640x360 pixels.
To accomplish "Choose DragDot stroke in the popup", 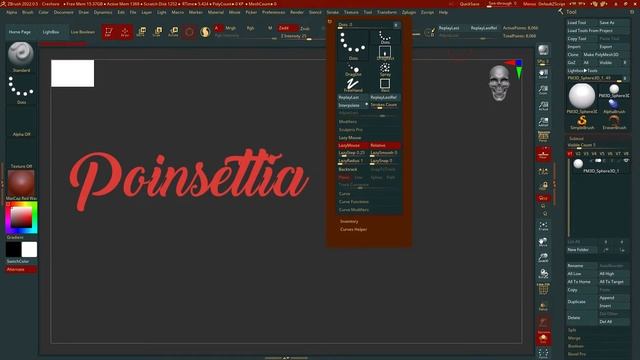I will [353, 70].
